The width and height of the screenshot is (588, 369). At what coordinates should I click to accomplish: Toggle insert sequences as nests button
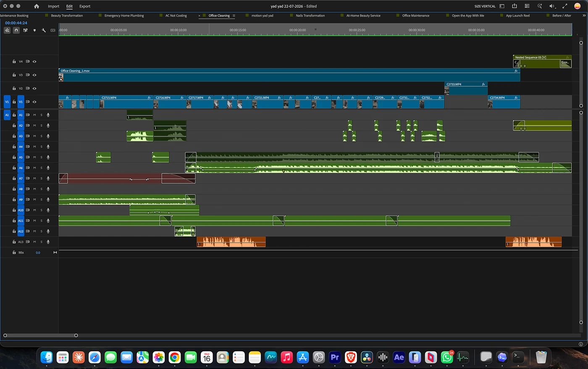click(7, 30)
